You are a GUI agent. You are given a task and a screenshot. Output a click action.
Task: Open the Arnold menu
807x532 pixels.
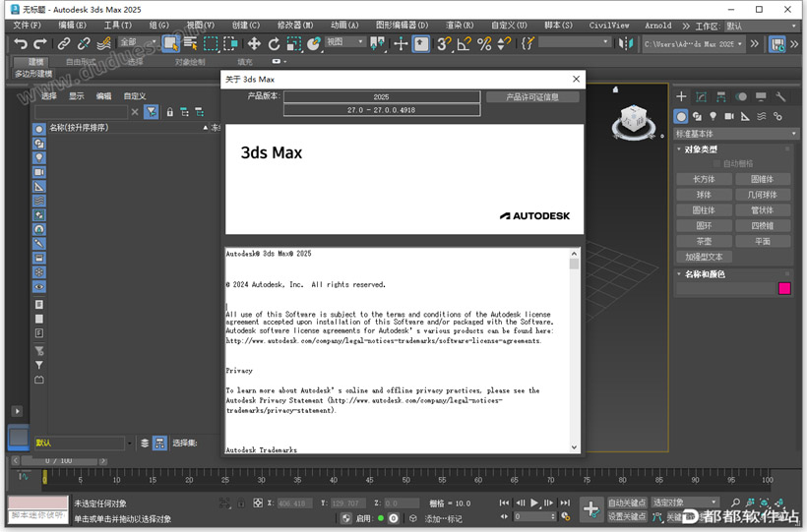658,26
